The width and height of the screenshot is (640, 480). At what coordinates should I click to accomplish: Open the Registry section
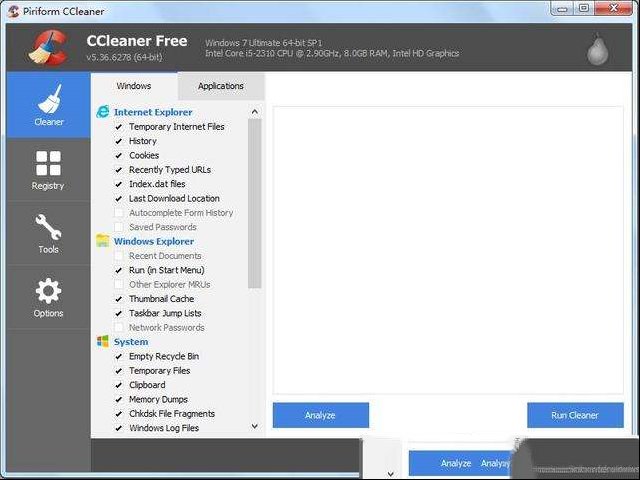point(49,170)
